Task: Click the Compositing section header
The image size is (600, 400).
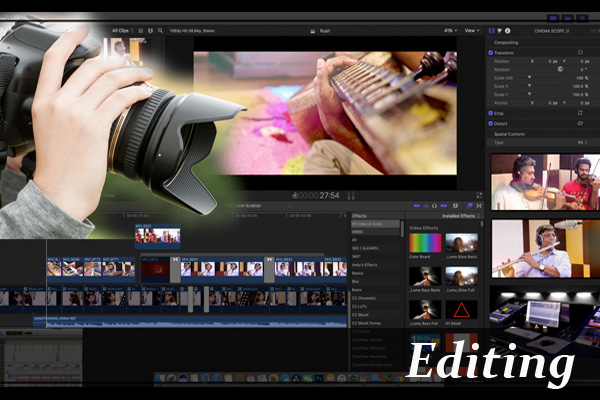Action: [505, 42]
